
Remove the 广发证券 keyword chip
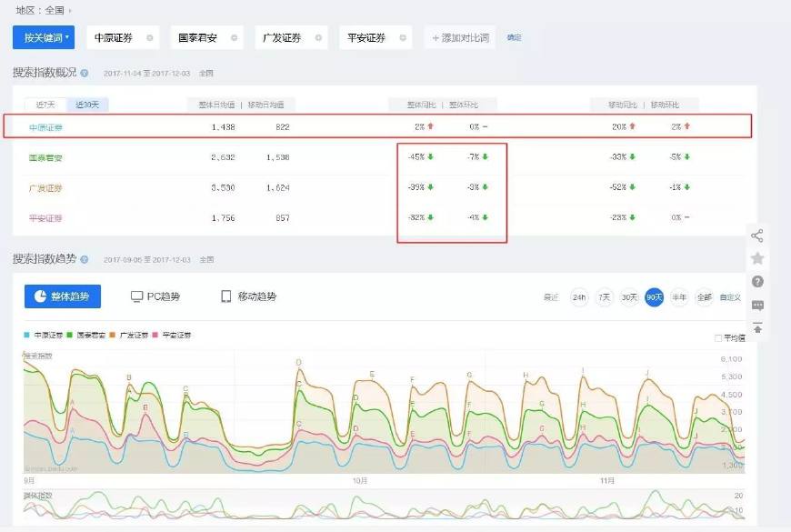pos(318,38)
